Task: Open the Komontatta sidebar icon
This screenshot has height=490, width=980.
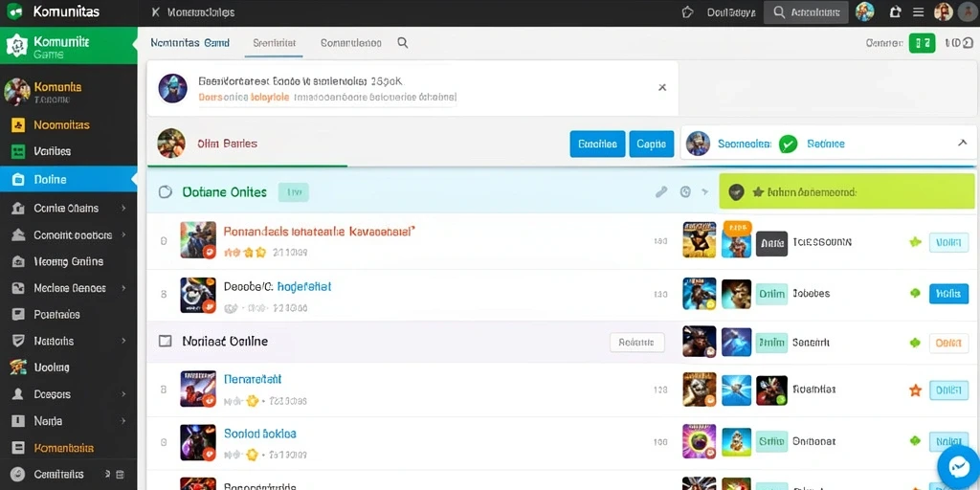Action: pyautogui.click(x=18, y=448)
